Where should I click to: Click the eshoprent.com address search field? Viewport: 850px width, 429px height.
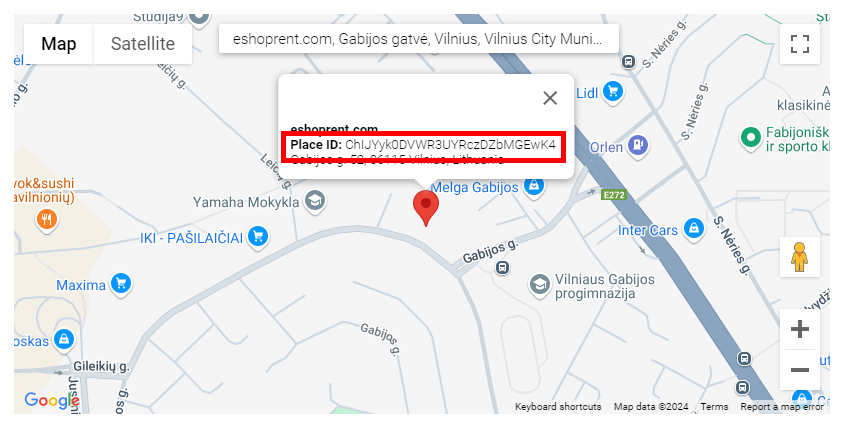(418, 39)
